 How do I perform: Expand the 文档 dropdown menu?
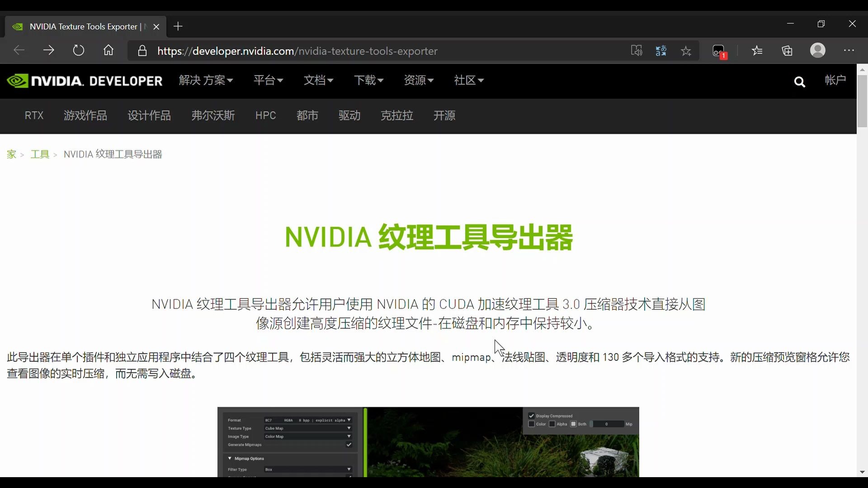[x=318, y=80]
